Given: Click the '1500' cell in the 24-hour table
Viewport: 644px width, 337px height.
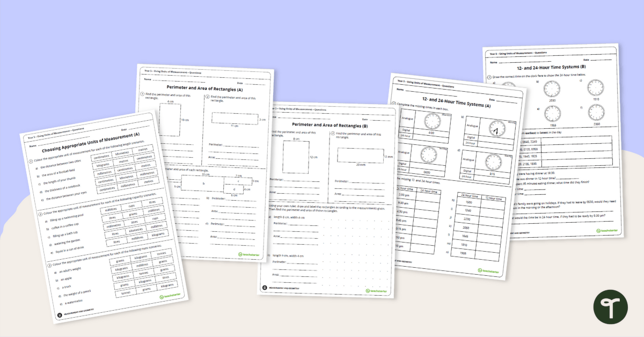Looking at the screenshot, I should click(468, 203).
